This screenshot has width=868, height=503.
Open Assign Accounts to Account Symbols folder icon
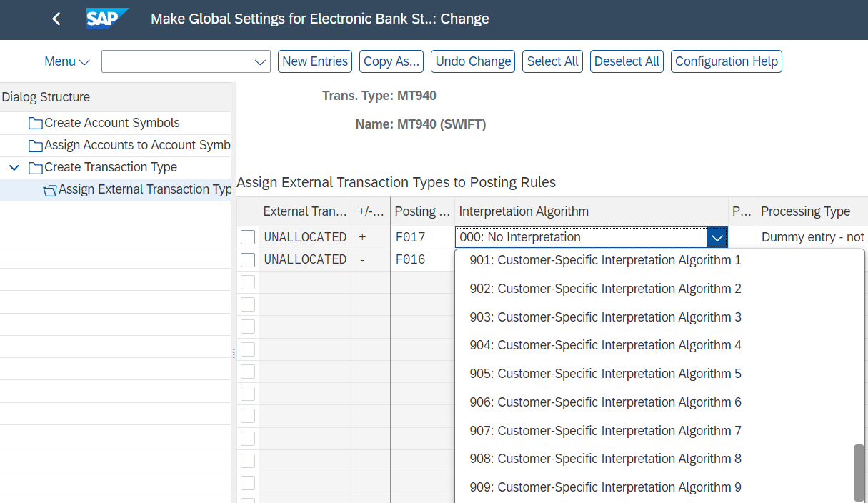(x=36, y=146)
